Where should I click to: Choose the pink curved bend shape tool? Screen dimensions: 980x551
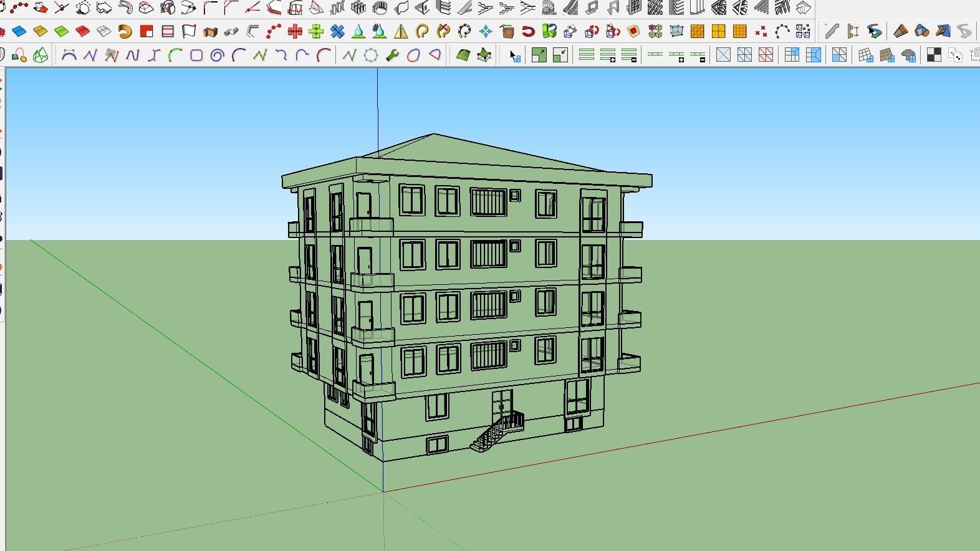point(125,7)
